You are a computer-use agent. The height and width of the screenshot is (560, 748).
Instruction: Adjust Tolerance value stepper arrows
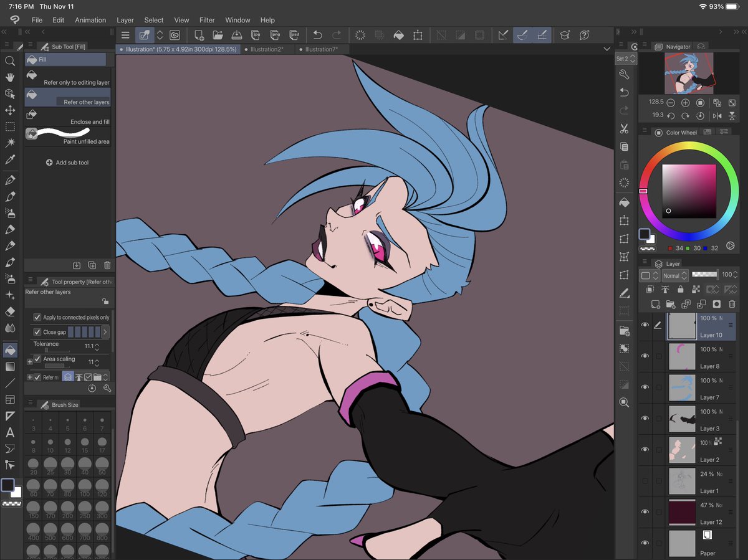tap(96, 346)
